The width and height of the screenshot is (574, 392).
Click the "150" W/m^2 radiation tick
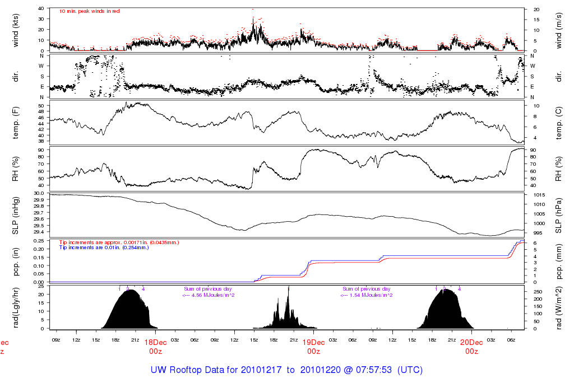pyautogui.click(x=538, y=306)
